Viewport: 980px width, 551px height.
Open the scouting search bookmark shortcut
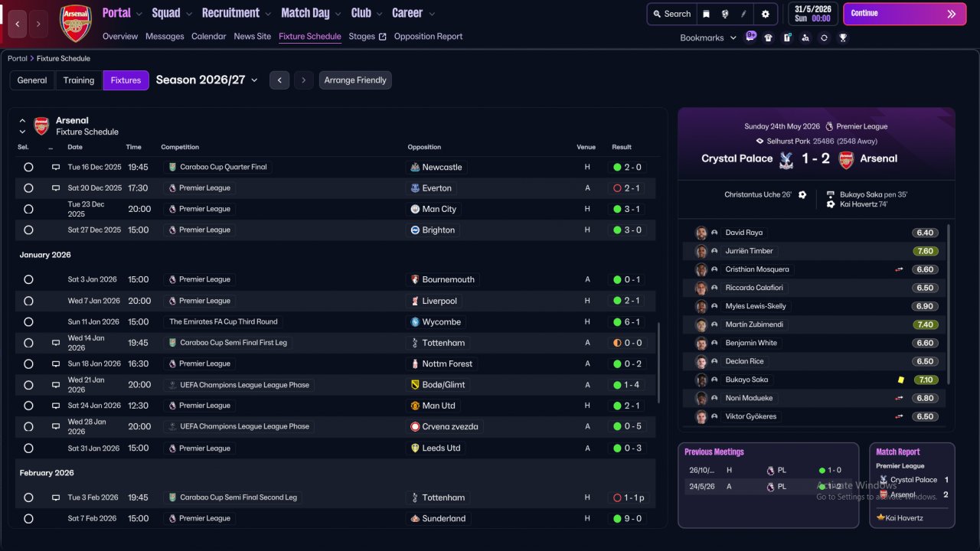[x=805, y=37]
